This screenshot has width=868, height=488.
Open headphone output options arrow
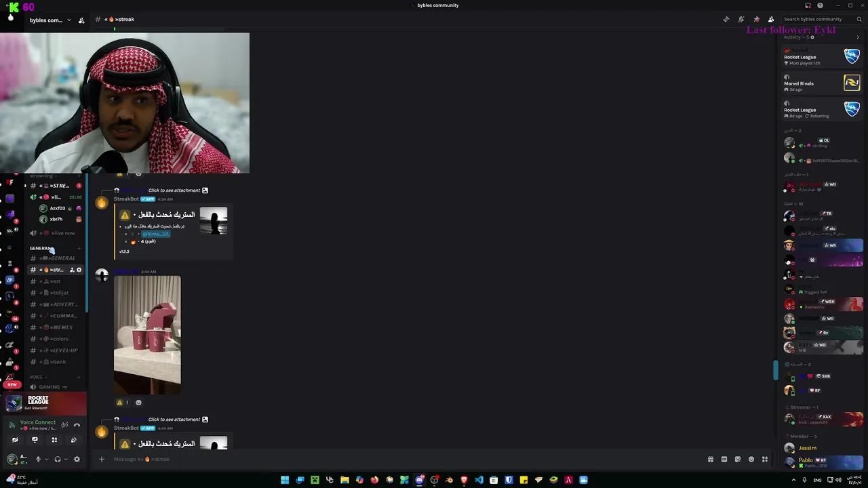tap(65, 459)
